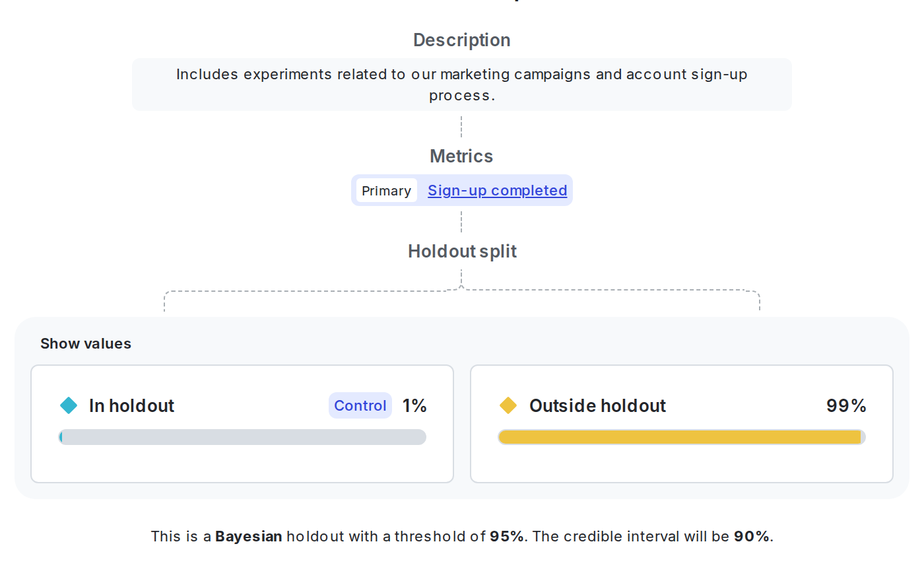Click the In holdout label text
Image resolution: width=924 pixels, height=581 pixels.
131,405
